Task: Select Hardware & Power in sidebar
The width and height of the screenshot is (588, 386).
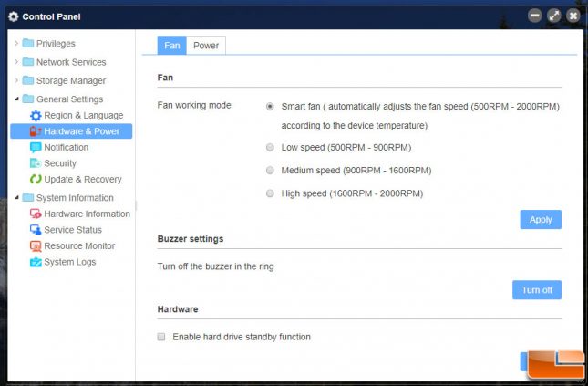Action: pyautogui.click(x=71, y=131)
